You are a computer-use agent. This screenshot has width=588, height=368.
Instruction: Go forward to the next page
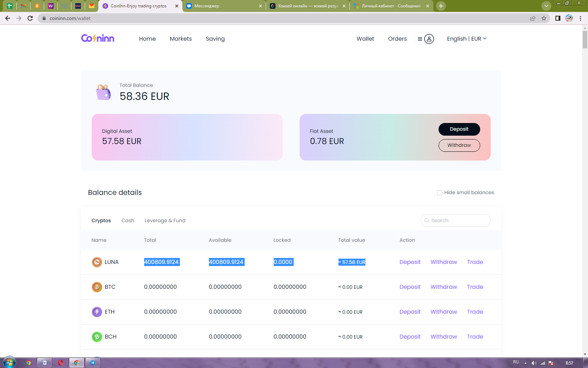pos(19,18)
